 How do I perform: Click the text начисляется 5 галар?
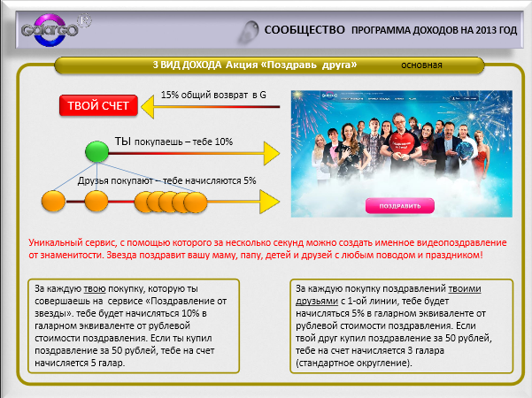pyautogui.click(x=80, y=364)
